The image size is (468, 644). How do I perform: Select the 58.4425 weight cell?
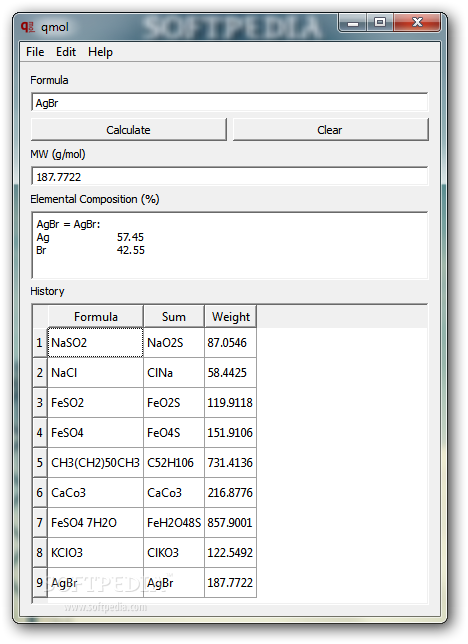[x=231, y=373]
